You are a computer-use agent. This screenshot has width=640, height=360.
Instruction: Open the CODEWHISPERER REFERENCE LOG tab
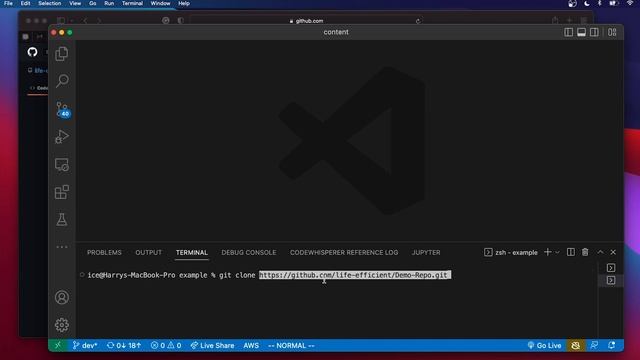coord(344,253)
